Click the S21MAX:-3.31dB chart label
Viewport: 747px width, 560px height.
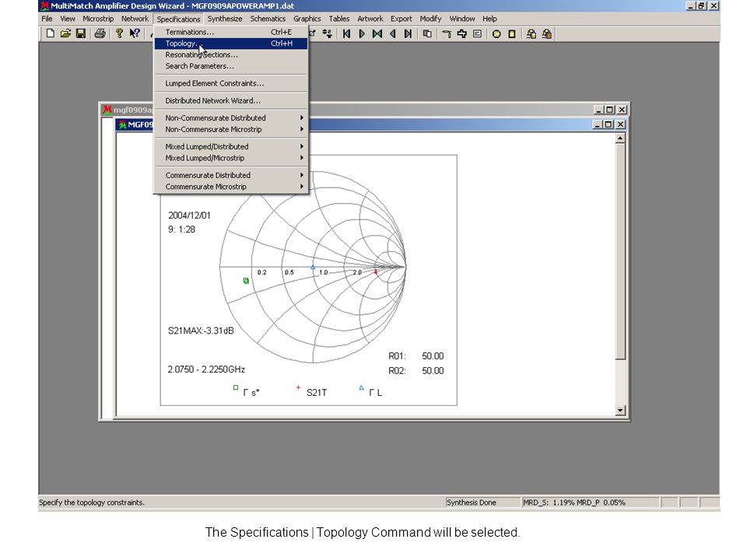tap(201, 331)
